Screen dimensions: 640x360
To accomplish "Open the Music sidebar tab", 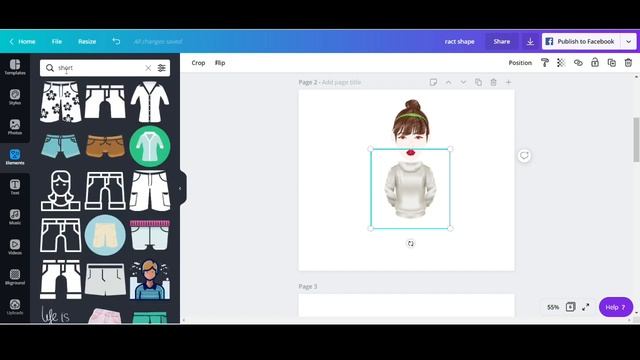I will [15, 217].
